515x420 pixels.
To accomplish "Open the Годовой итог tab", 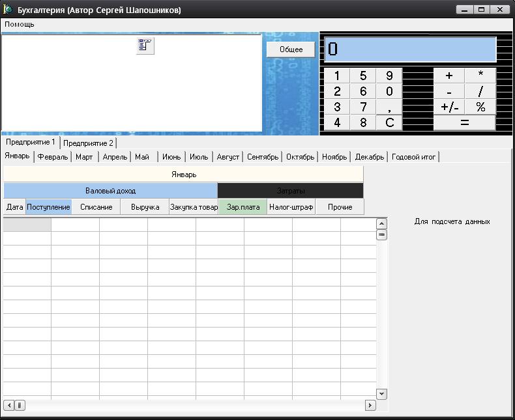I will pyautogui.click(x=413, y=157).
